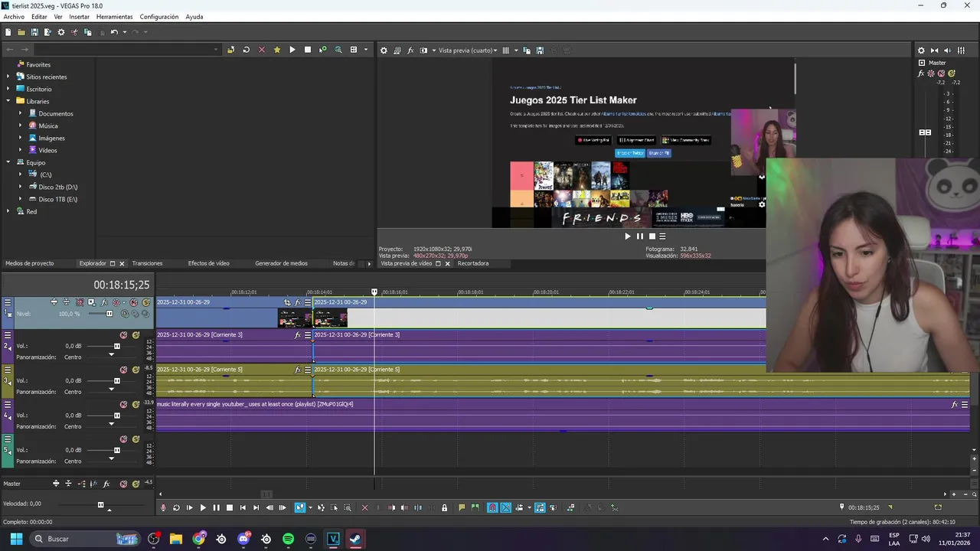This screenshot has height=551, width=980.
Task: Open Render As from the main toolbar
Action: tap(47, 32)
